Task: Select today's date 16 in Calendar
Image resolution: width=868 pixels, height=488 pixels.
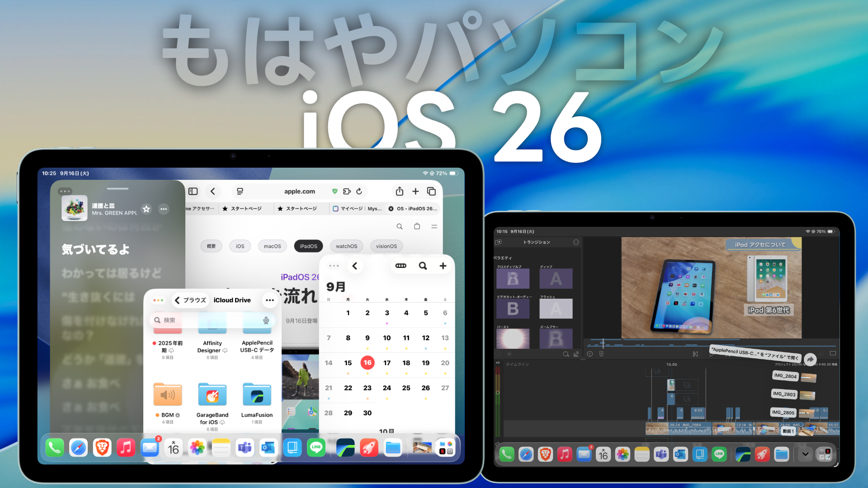Action: tap(368, 363)
